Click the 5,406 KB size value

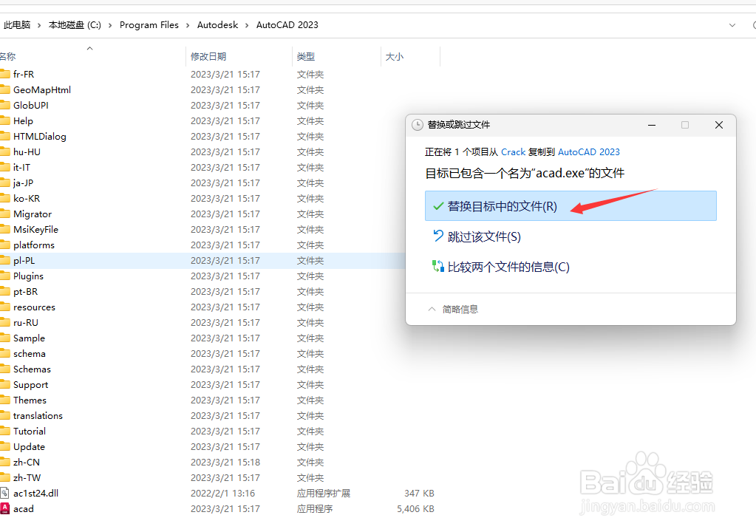coord(415,509)
